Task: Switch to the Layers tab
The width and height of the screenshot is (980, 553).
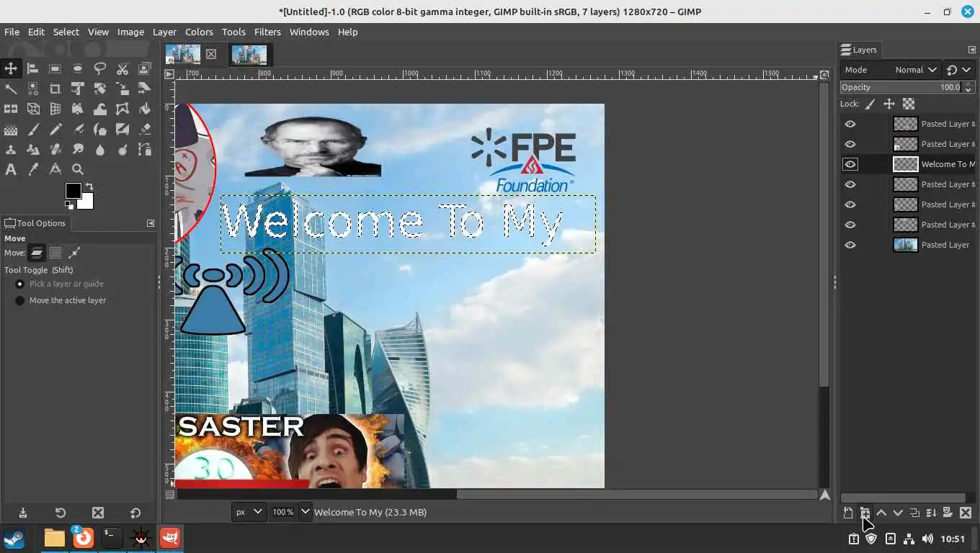Action: click(858, 50)
